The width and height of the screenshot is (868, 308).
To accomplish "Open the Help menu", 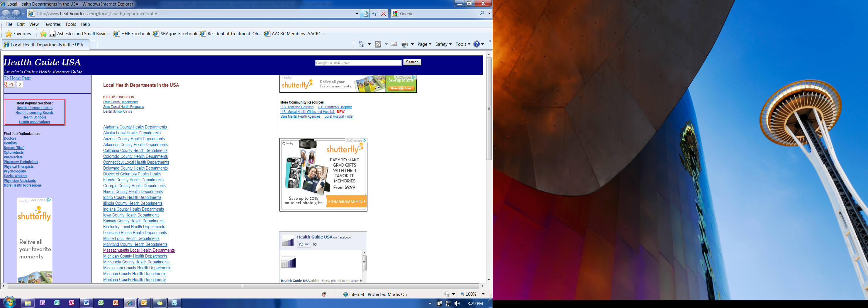I will pos(85,24).
